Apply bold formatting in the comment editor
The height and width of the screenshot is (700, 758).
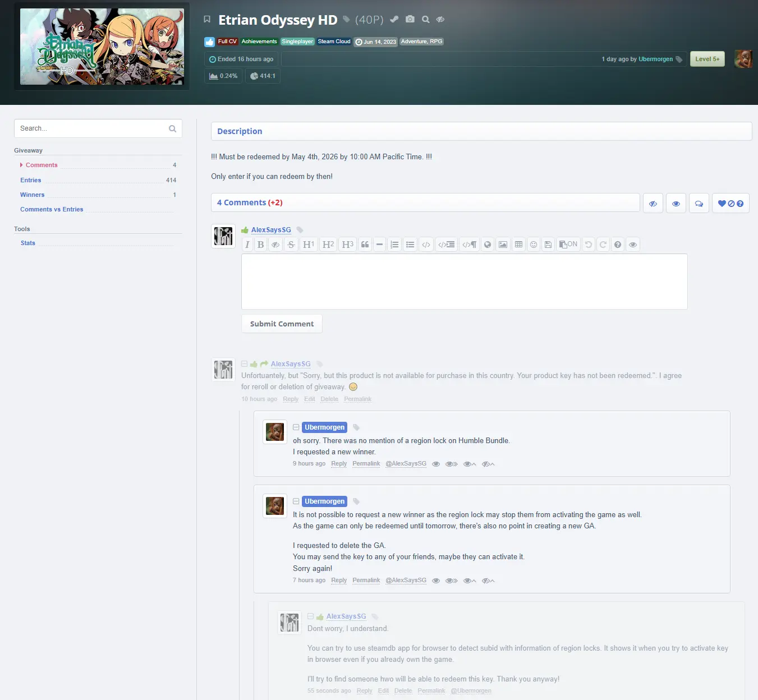[261, 245]
